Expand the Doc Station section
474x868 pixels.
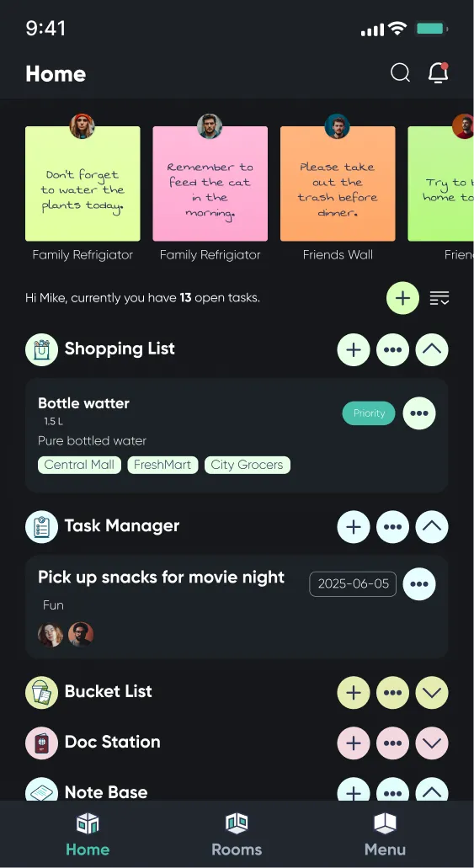[x=432, y=743]
